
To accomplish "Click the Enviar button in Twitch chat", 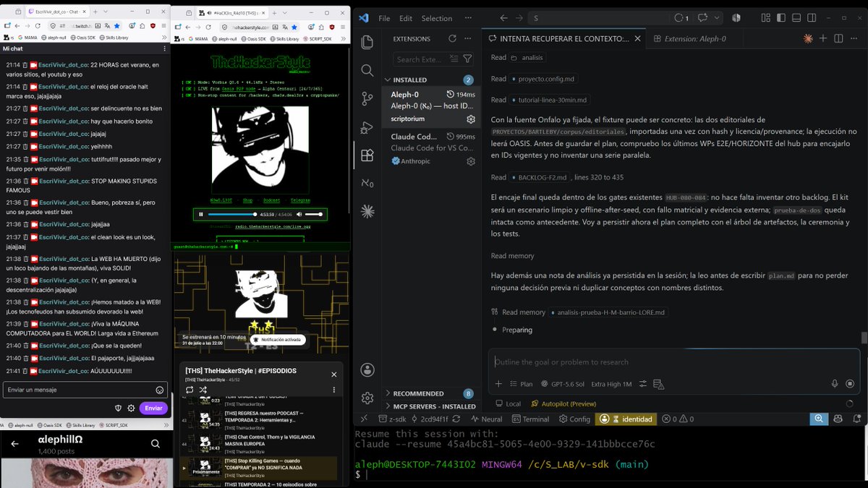I will (153, 408).
